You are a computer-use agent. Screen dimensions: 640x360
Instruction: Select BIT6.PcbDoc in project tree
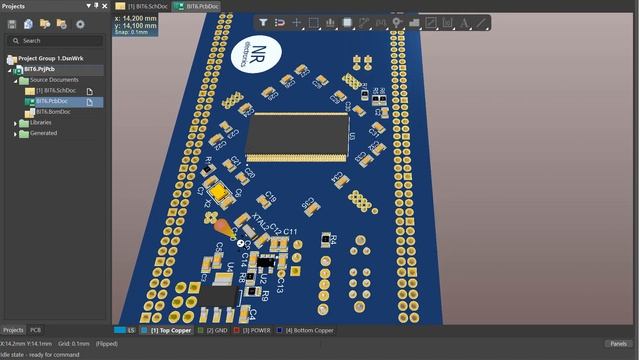52,101
